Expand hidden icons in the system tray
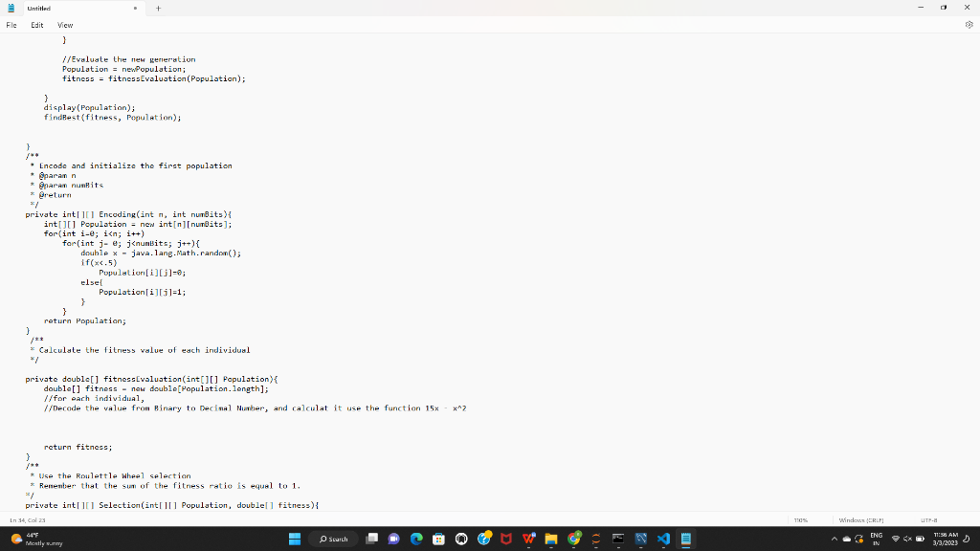 point(834,539)
